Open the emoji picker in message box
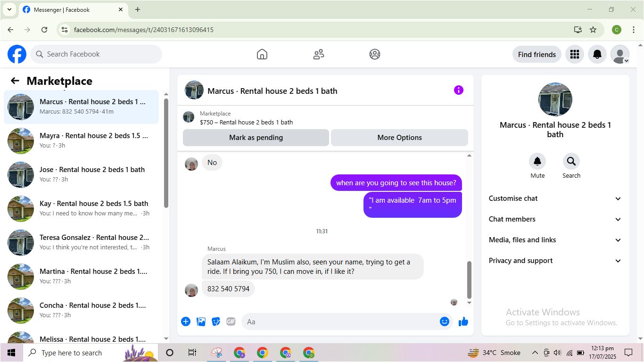Image resolution: width=644 pixels, height=362 pixels. [445, 321]
